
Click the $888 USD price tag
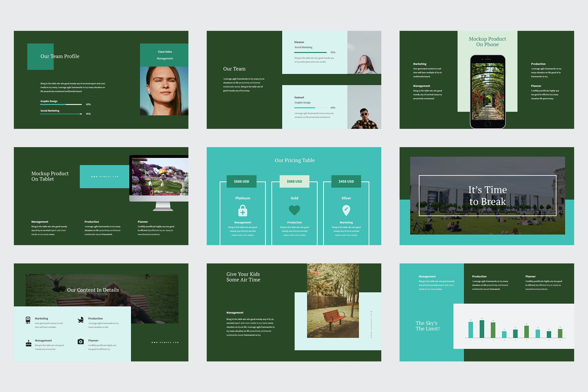click(x=241, y=181)
